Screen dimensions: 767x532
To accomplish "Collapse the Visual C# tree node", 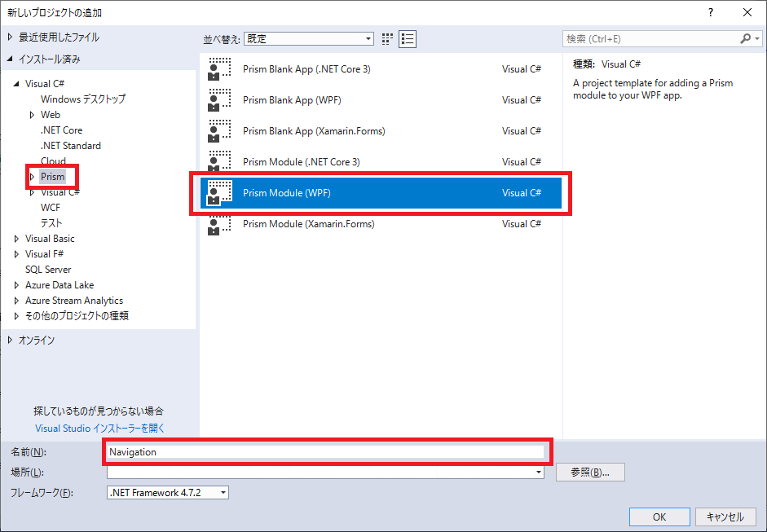I will 16,84.
